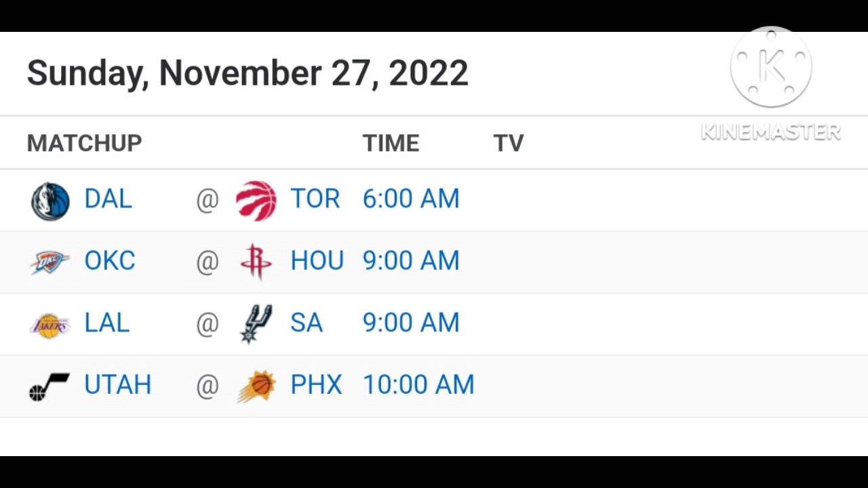Open the HOU team link
The image size is (868, 488).
317,261
